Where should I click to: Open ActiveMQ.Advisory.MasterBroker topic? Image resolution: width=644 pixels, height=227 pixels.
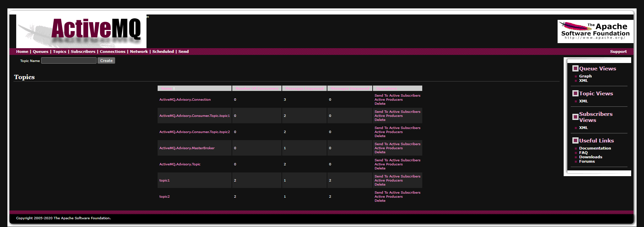[x=187, y=148]
